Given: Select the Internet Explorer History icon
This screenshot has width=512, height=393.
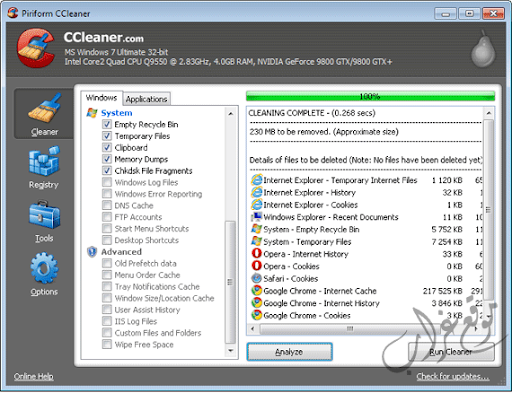Looking at the screenshot, I should (x=256, y=192).
